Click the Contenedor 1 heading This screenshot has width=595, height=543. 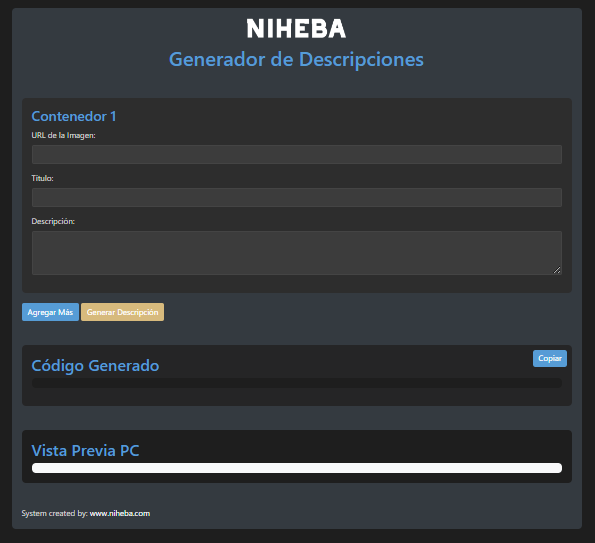pyautogui.click(x=74, y=116)
